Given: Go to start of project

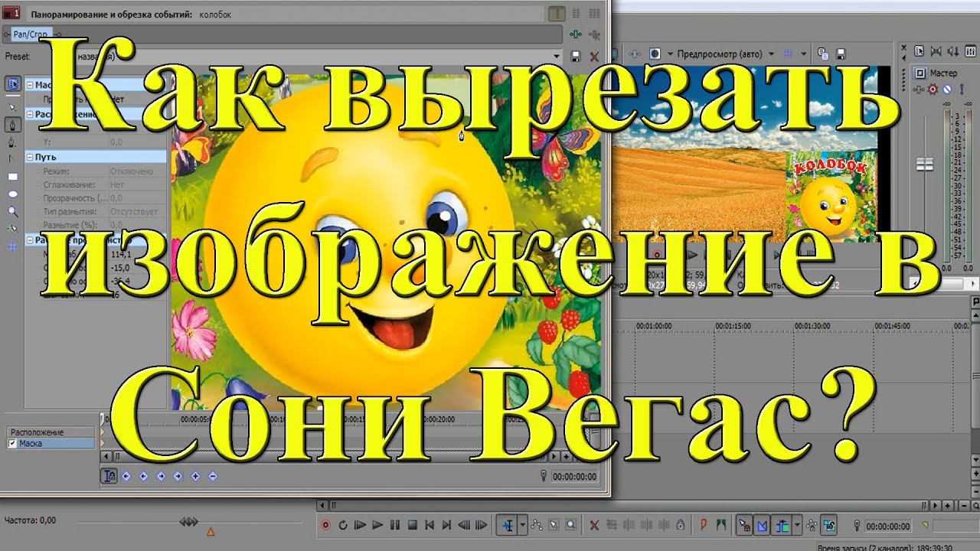Looking at the screenshot, I should (430, 526).
